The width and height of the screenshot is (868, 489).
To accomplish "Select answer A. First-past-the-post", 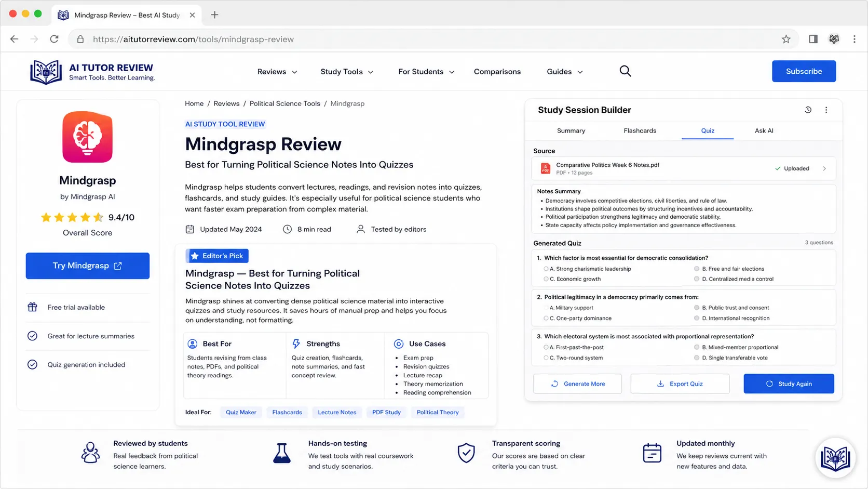I will [x=574, y=347].
